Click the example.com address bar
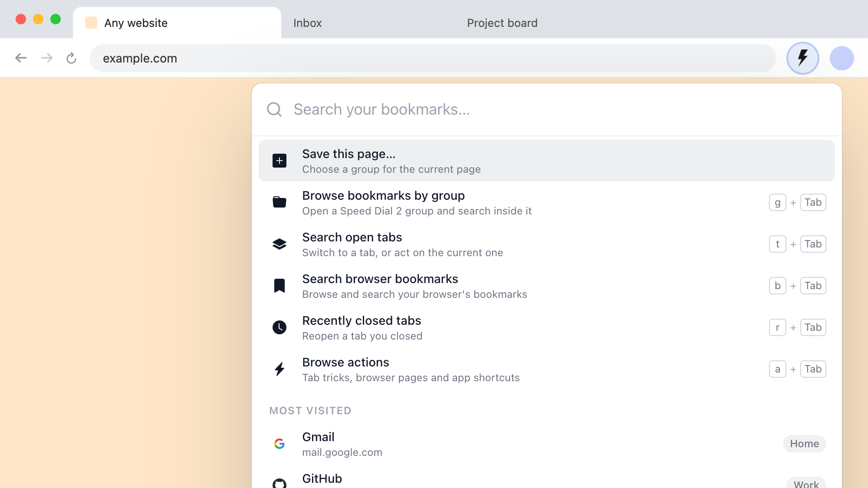 point(432,58)
